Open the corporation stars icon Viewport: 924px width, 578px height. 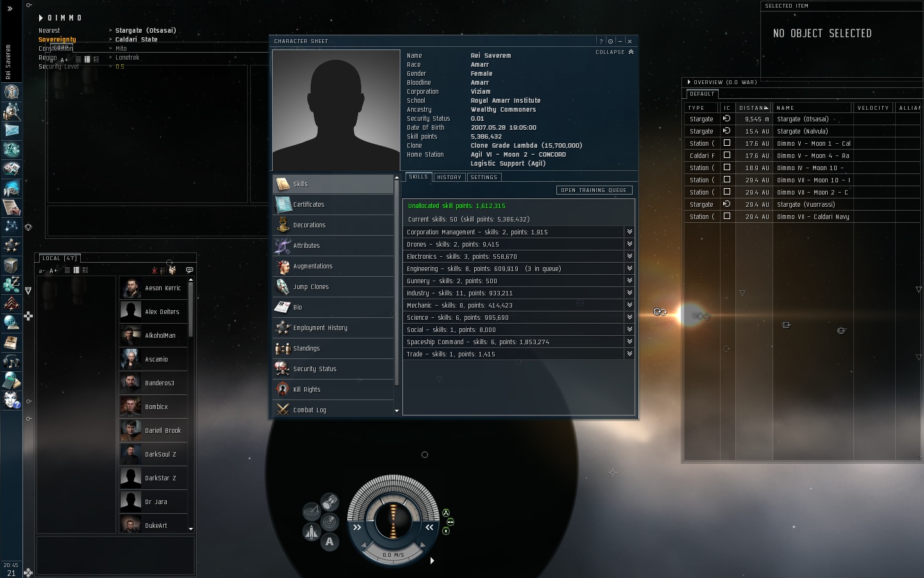[x=12, y=245]
